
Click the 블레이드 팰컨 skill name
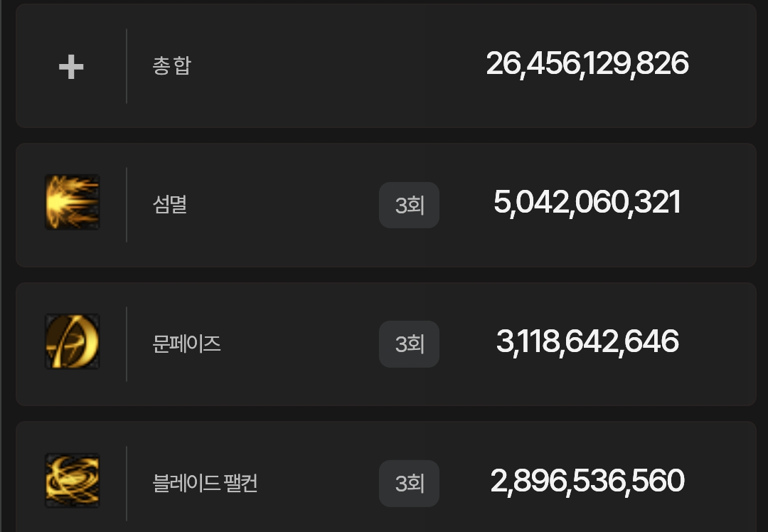tap(205, 484)
